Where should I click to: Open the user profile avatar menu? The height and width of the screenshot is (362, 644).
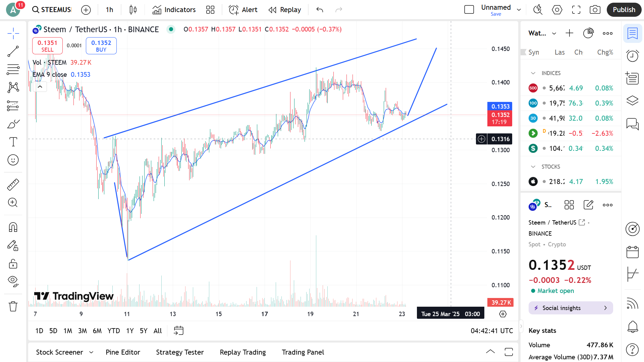[13, 10]
